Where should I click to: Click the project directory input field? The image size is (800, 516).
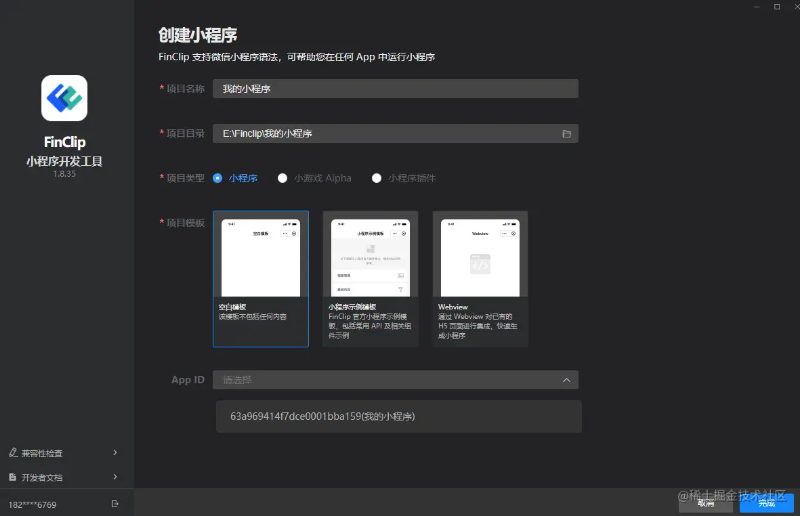click(x=395, y=134)
